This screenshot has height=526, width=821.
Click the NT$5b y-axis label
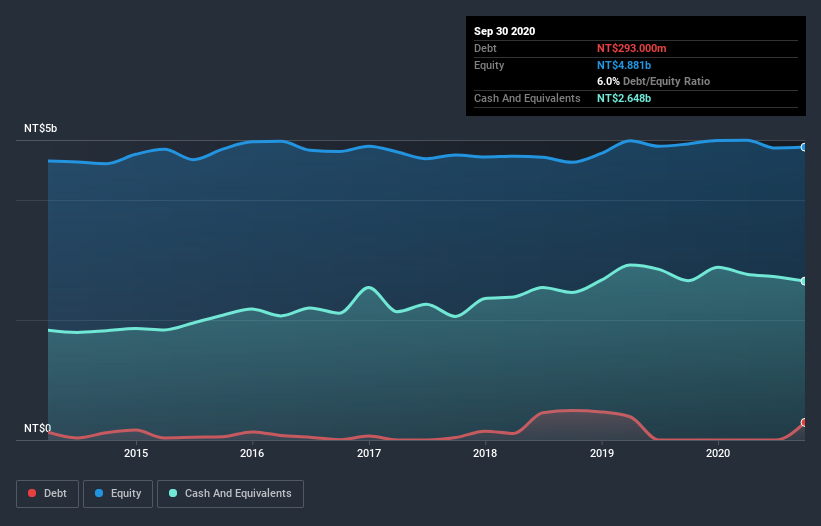(40, 128)
